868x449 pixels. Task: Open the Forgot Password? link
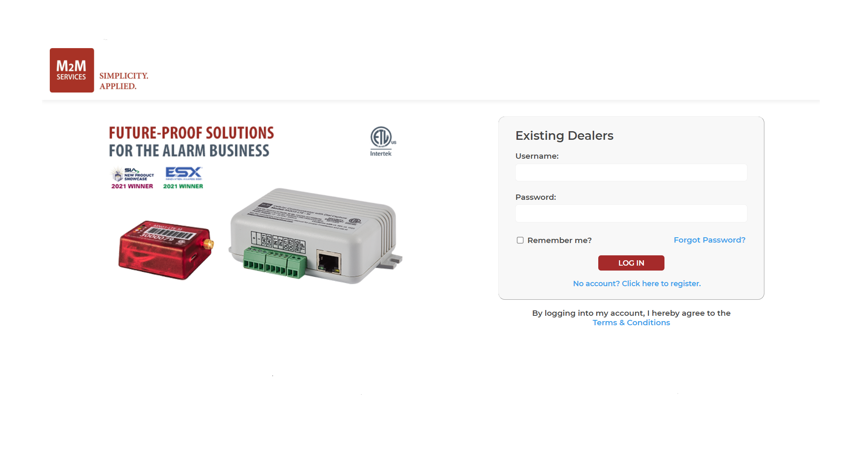(x=709, y=240)
